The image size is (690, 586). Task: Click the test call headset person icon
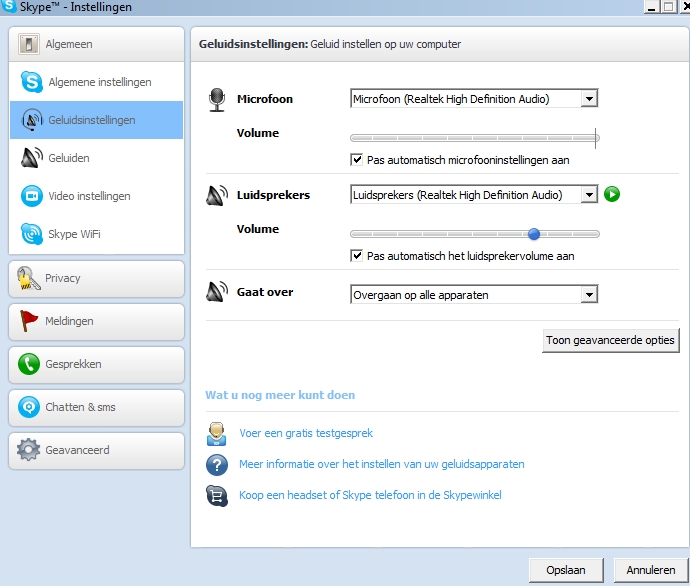(217, 434)
